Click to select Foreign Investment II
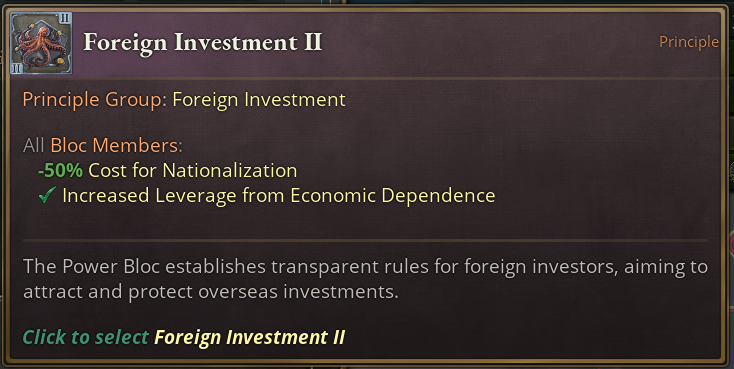The image size is (734, 369). pyautogui.click(x=184, y=337)
